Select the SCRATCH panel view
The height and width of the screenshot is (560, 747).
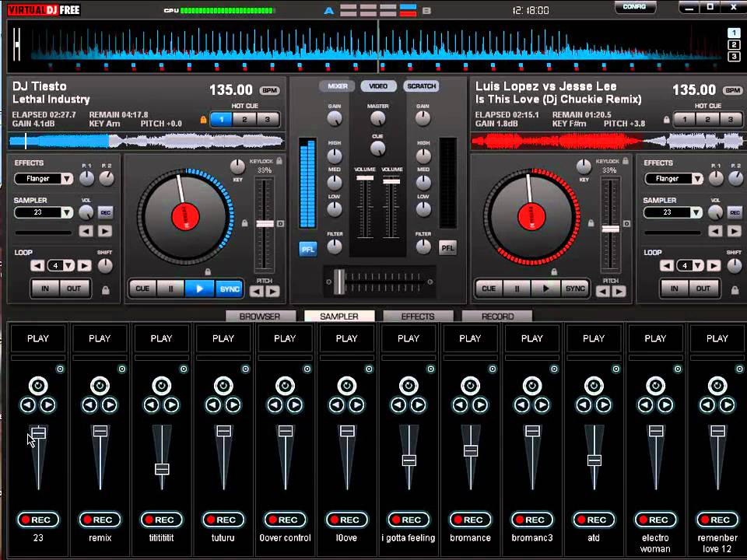[x=421, y=86]
